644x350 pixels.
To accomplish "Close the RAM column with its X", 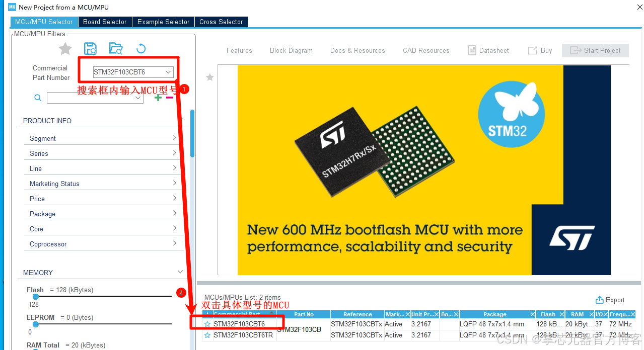I will [592, 315].
